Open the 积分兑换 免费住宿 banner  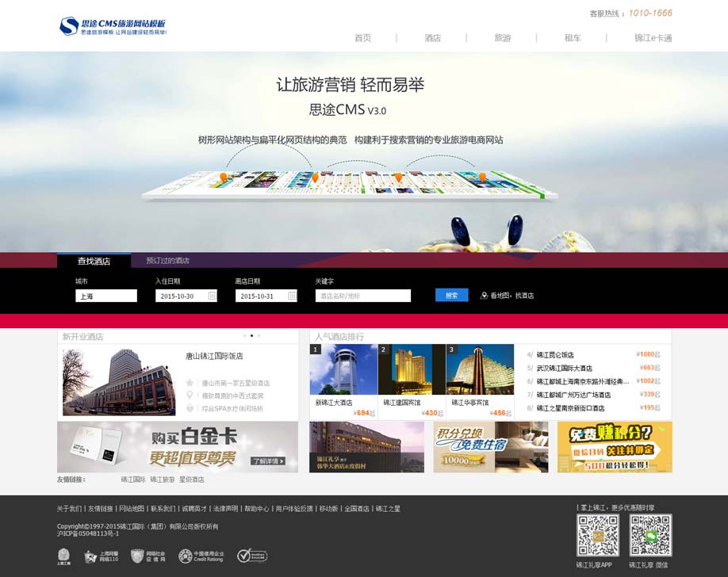tap(491, 447)
